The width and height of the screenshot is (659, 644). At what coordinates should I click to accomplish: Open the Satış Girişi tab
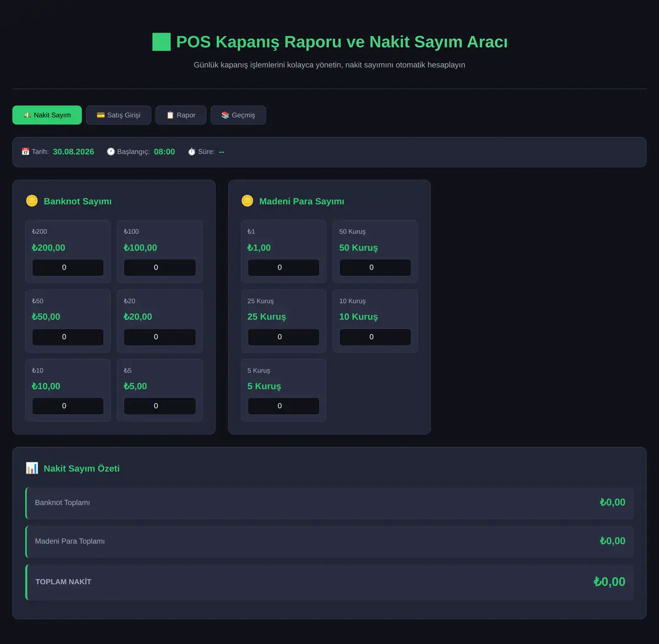119,115
